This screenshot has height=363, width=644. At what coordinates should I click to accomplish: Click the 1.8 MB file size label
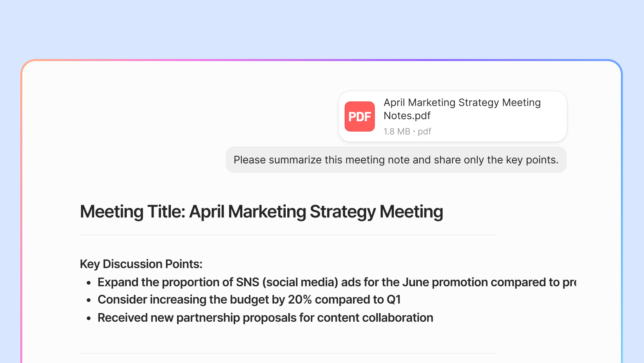pyautogui.click(x=396, y=132)
